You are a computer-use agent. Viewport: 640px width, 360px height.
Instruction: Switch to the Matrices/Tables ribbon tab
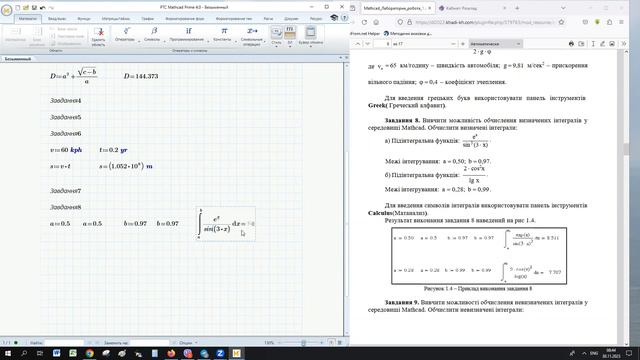pyautogui.click(x=116, y=19)
